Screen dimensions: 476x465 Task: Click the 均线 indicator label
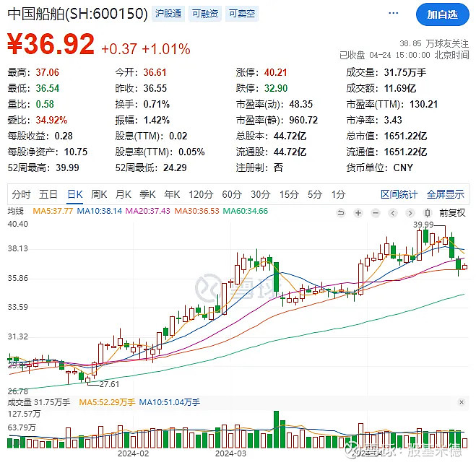pos(15,211)
